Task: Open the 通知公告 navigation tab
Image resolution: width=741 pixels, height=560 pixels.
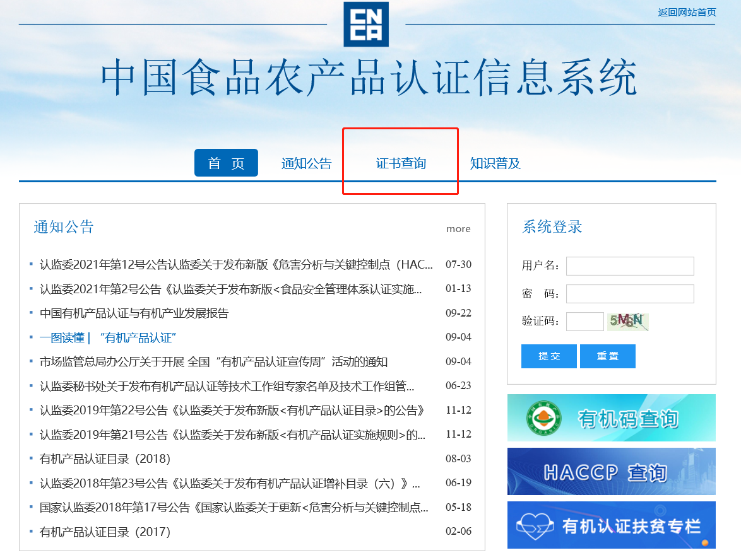Action: coord(306,163)
